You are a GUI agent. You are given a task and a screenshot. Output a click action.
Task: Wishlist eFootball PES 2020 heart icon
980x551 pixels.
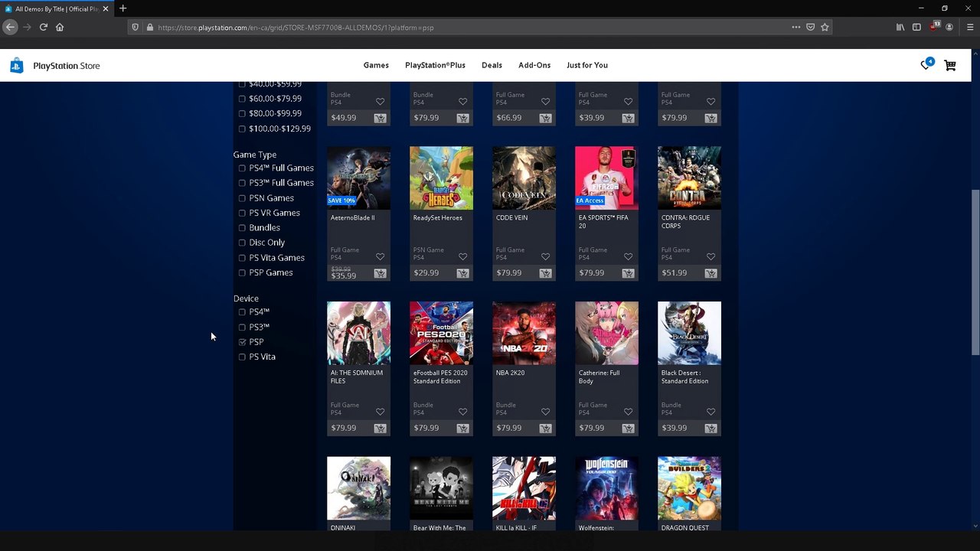pos(462,412)
